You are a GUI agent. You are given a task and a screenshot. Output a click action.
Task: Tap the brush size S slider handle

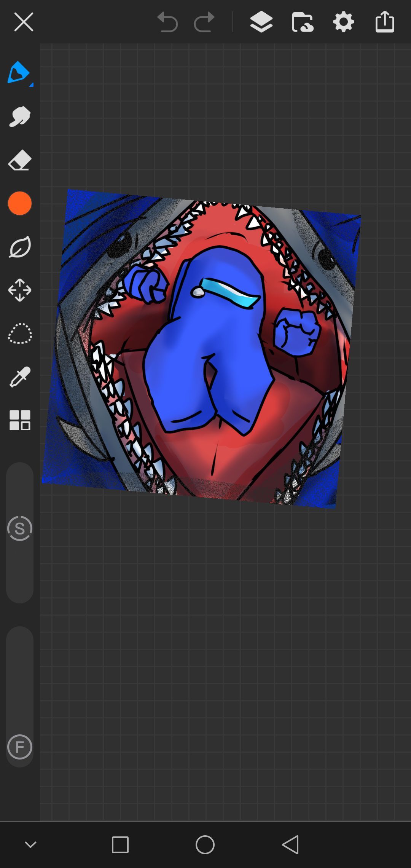(20, 528)
